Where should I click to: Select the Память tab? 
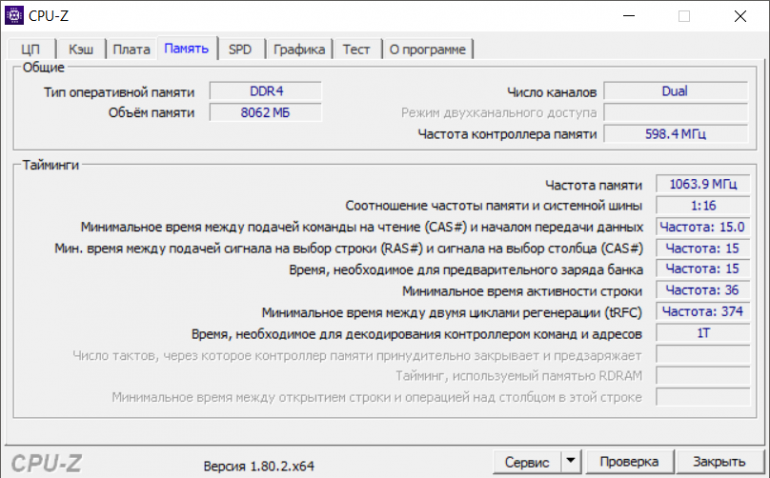point(187,48)
